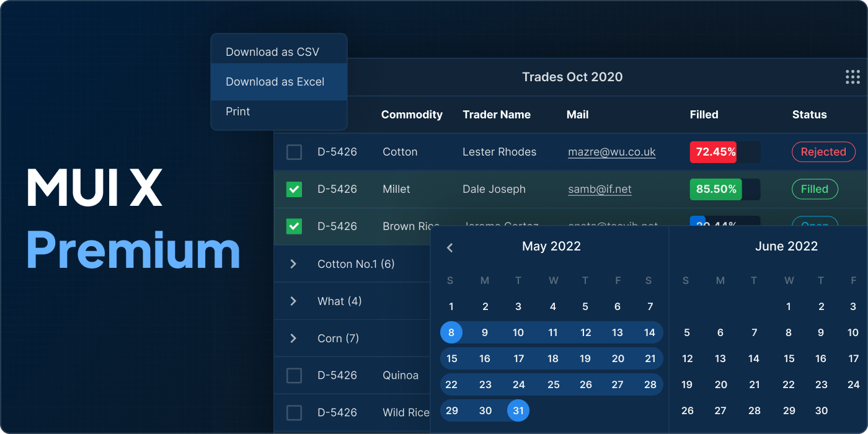Click the Rejected status chip
The image size is (868, 434).
coord(823,152)
